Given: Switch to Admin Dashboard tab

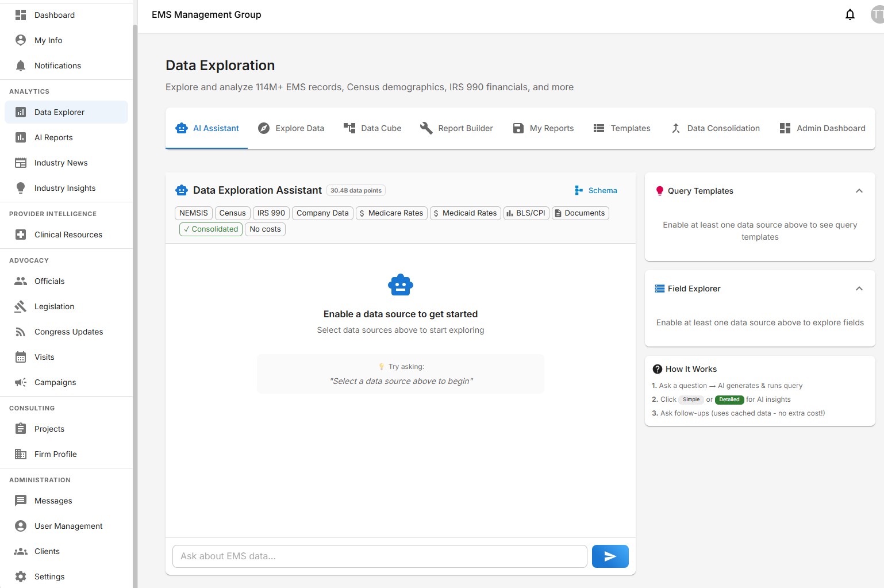Looking at the screenshot, I should [822, 128].
